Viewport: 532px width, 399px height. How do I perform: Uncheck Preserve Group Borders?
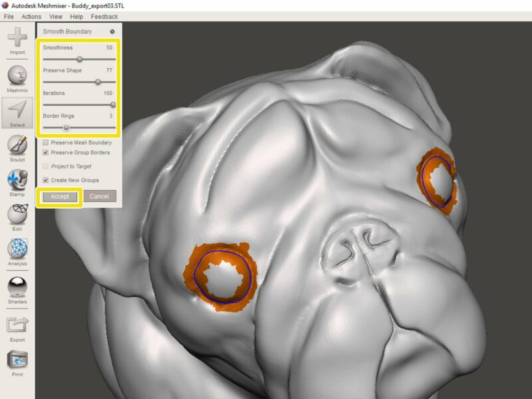(45, 152)
